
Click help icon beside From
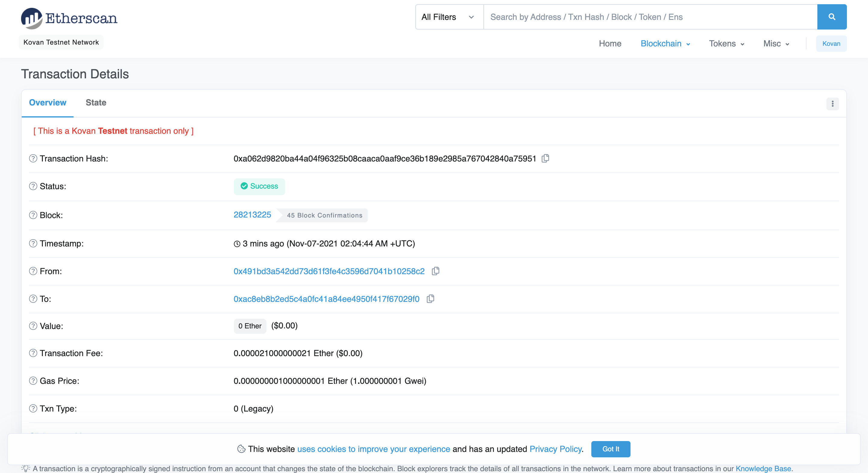pos(33,271)
